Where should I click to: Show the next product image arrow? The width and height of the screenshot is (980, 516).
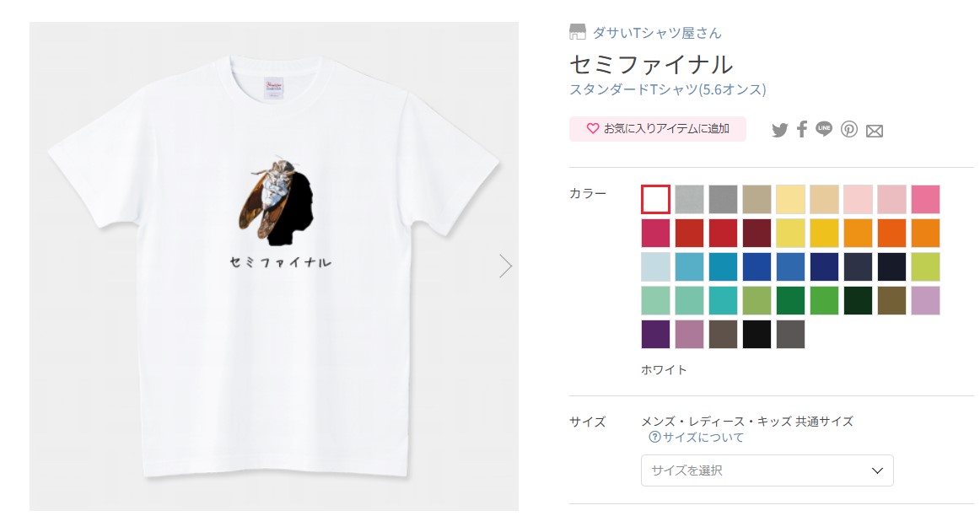[x=506, y=266]
